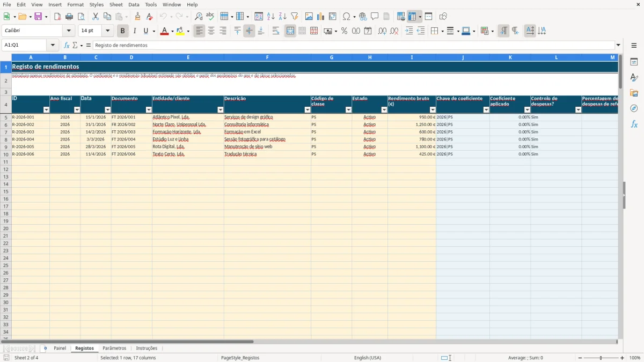Add a new sheet with plus button
The height and width of the screenshot is (362, 644).
point(45,349)
